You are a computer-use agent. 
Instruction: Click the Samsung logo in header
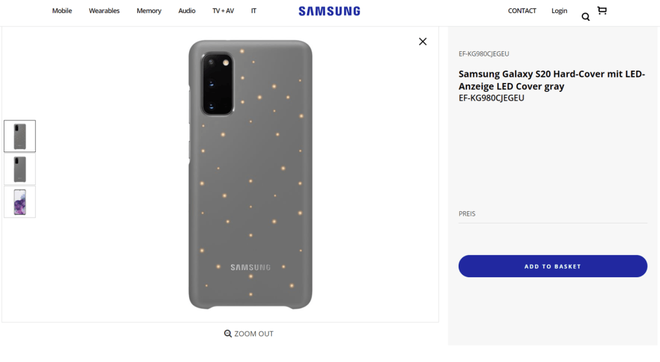coord(329,11)
